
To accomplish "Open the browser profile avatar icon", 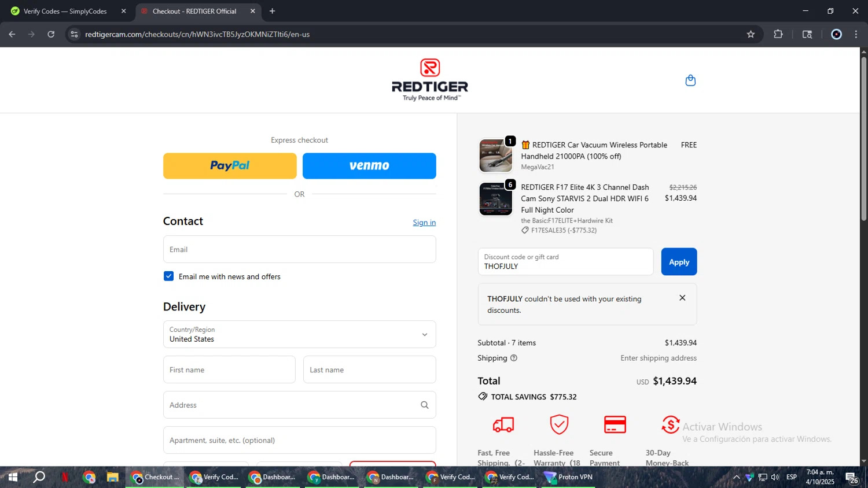I will pyautogui.click(x=836, y=34).
